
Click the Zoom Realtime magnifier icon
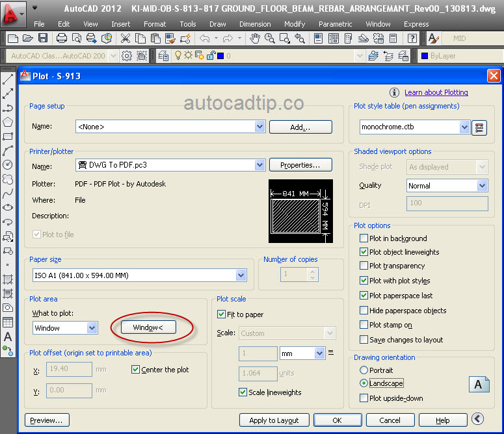coord(269,38)
